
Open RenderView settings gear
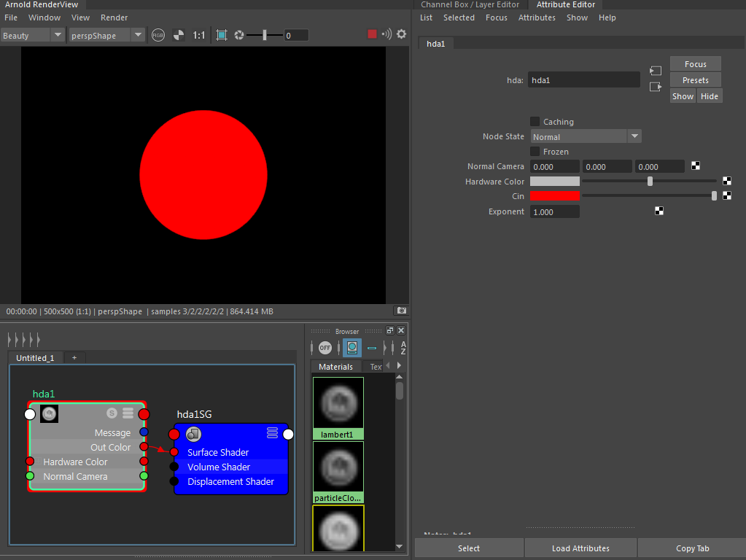pos(401,34)
